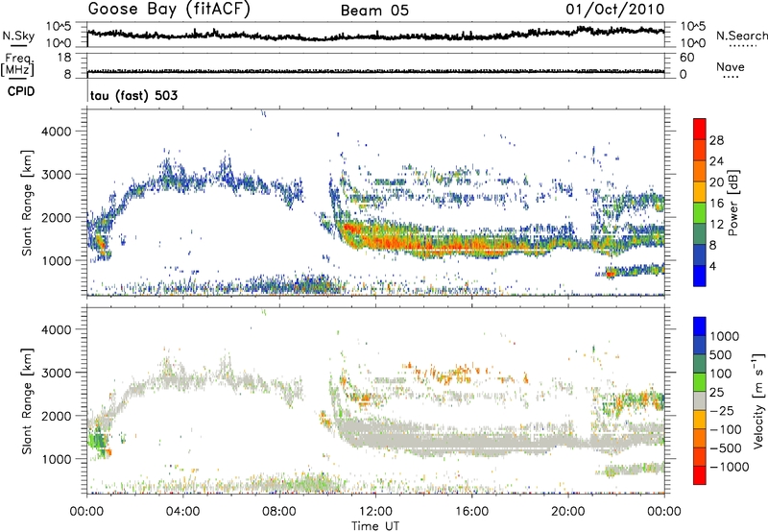Screen dimensions: 768x532
Task: Click the '20:00' time tick label
Action: tap(567, 512)
